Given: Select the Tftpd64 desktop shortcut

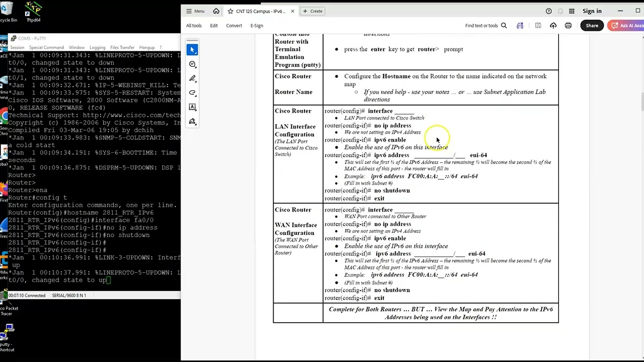Looking at the screenshot, I should coord(33,12).
